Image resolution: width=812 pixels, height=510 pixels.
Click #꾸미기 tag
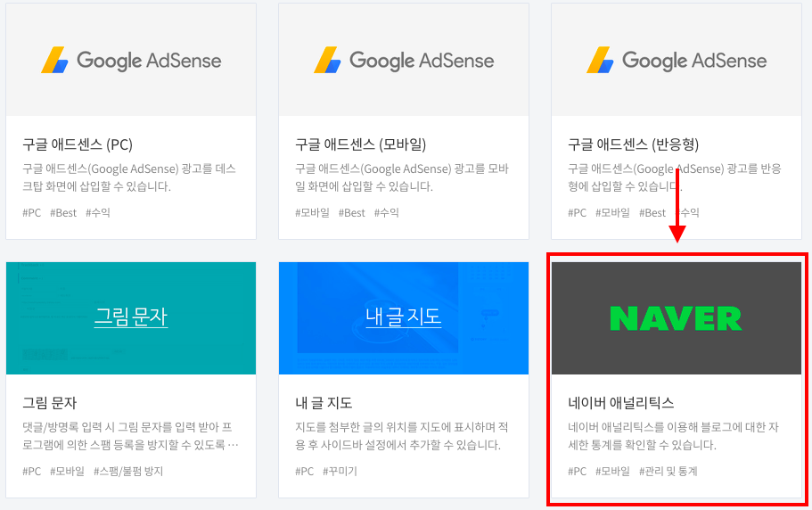click(x=340, y=471)
